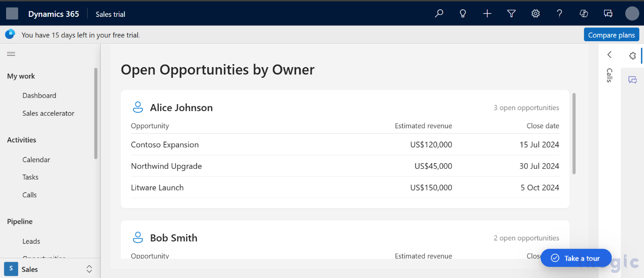
Task: Select Leads under Pipeline
Action: coord(31,241)
